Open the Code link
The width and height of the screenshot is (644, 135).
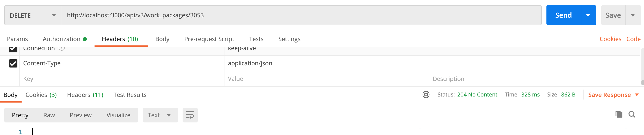tap(633, 39)
